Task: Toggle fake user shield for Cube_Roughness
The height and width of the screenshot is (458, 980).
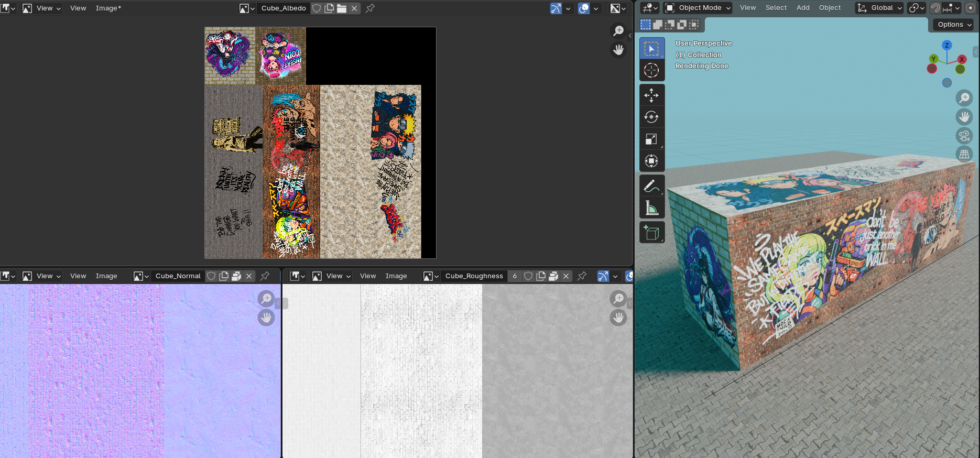Action: pyautogui.click(x=528, y=276)
